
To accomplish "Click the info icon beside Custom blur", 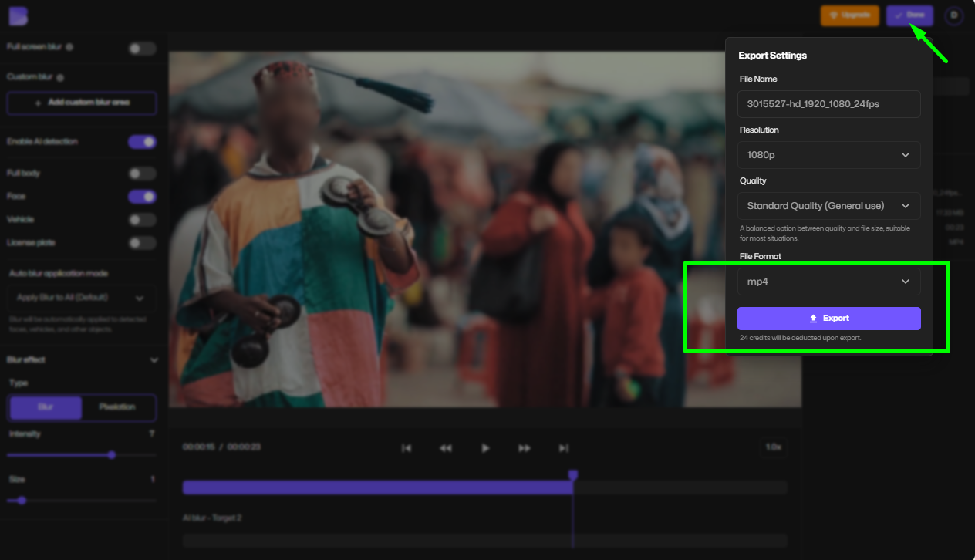I will (x=60, y=77).
